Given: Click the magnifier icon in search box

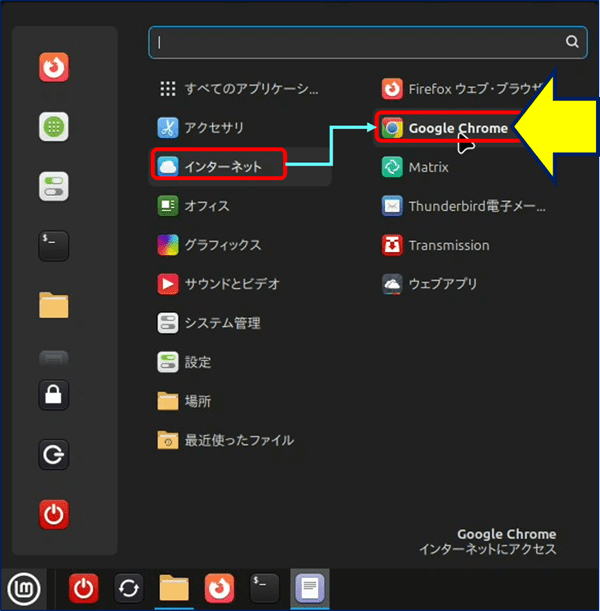Looking at the screenshot, I should point(572,41).
